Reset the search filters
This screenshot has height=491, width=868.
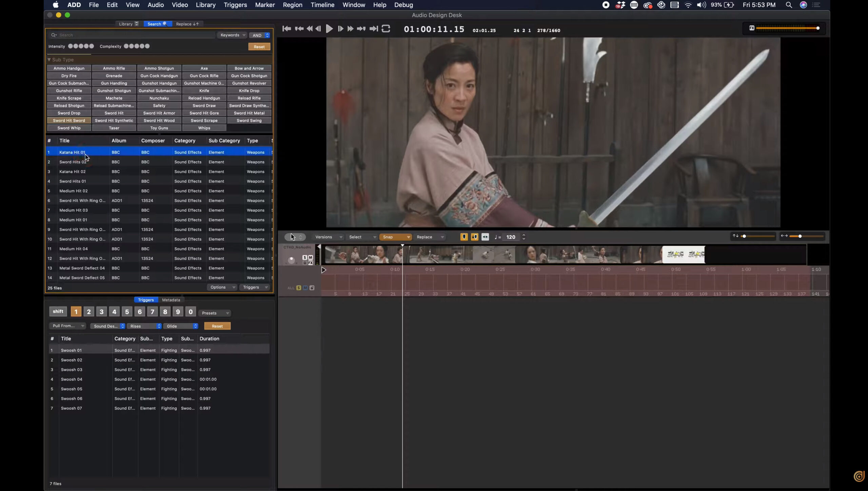(259, 47)
